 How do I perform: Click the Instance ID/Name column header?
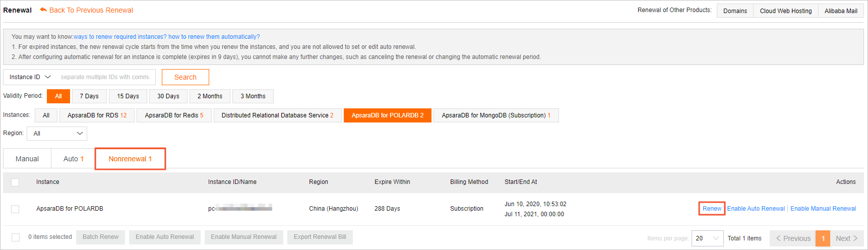[x=232, y=182]
